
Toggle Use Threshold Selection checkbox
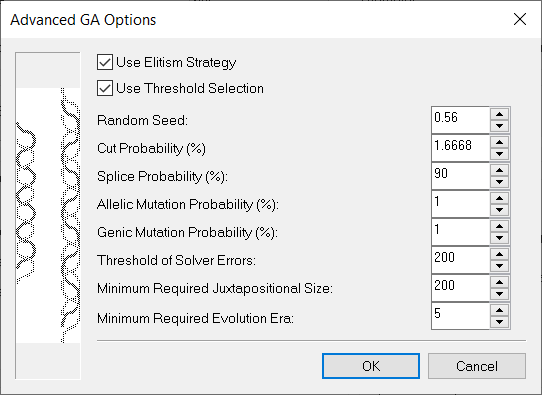click(105, 88)
